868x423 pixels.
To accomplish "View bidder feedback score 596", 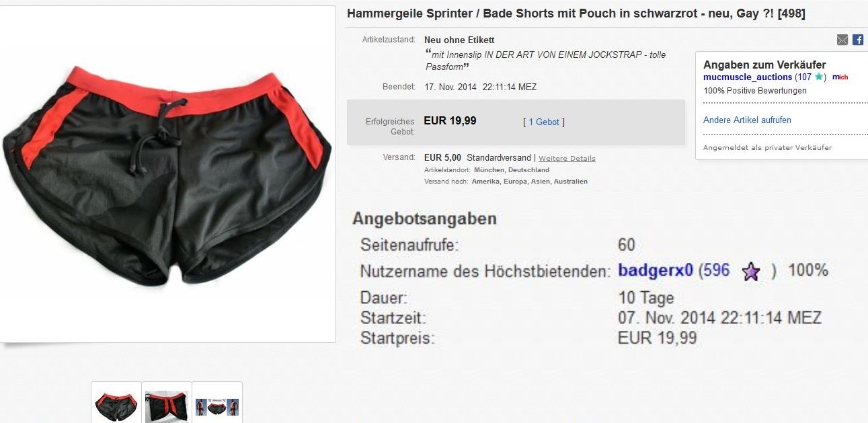I will pos(717,270).
